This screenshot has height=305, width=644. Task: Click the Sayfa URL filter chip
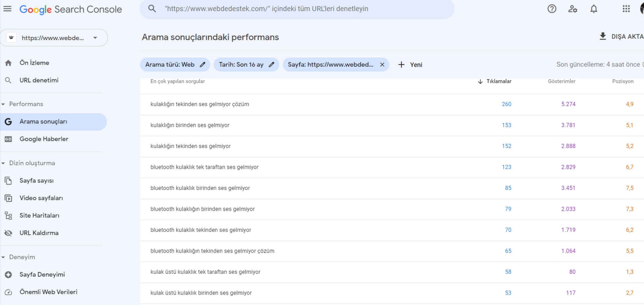pyautogui.click(x=336, y=65)
